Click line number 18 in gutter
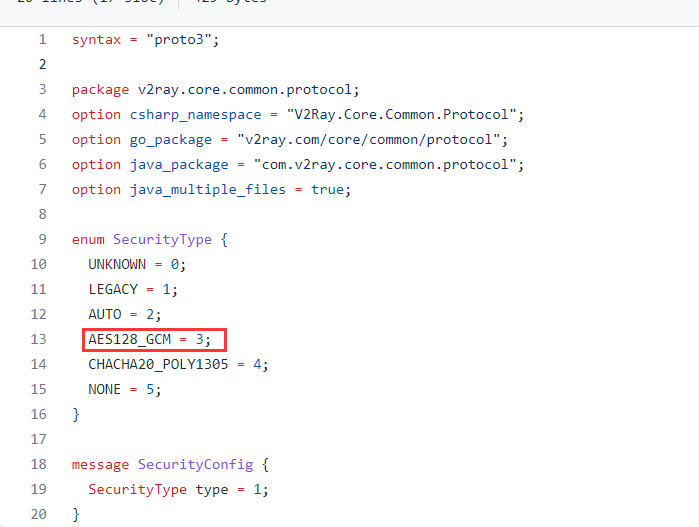The width and height of the screenshot is (699, 527). (x=38, y=464)
